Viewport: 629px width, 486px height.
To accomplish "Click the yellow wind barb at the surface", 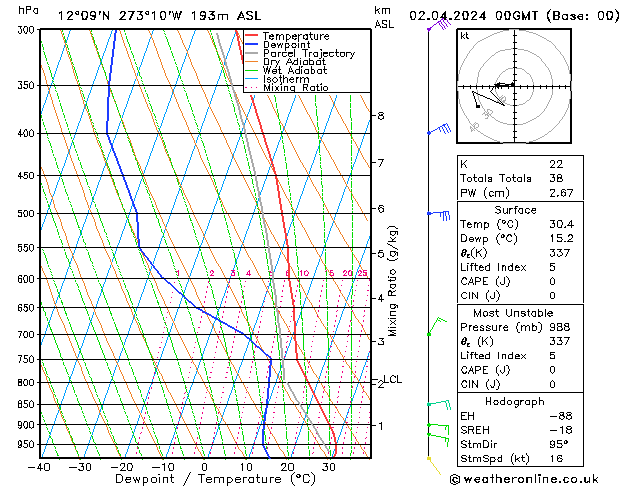I will pyautogui.click(x=432, y=461).
